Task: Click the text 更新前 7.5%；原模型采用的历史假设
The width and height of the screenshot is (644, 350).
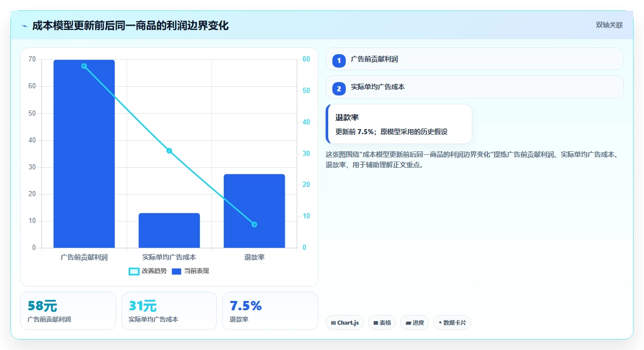Action: coord(391,132)
